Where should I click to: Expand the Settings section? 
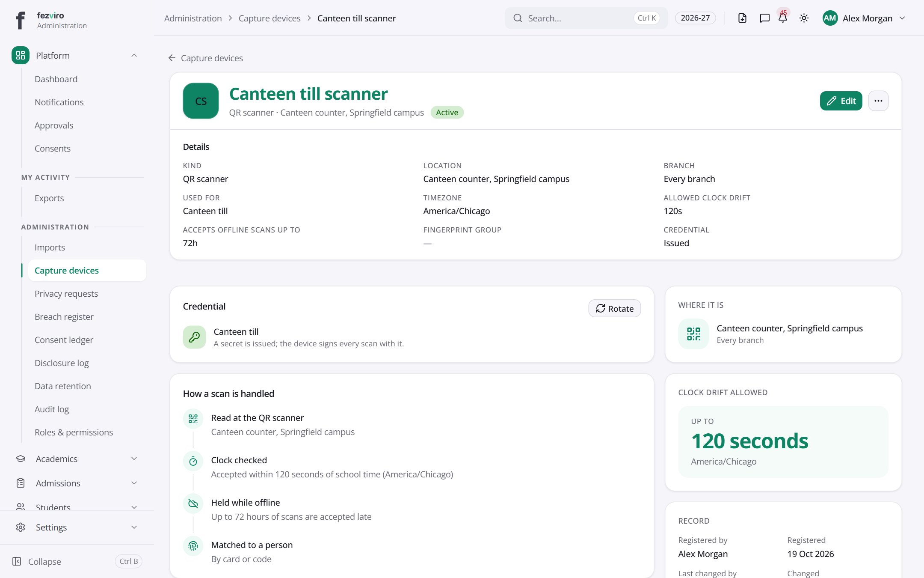pos(77,527)
